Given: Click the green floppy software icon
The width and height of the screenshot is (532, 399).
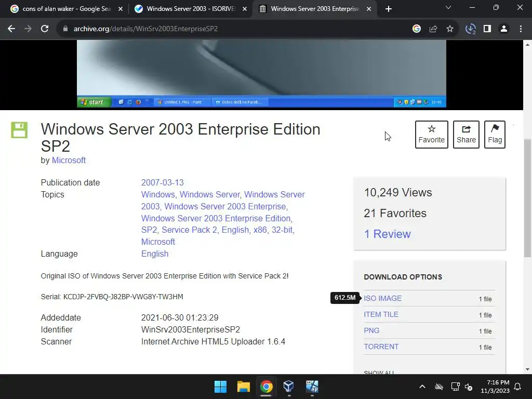Looking at the screenshot, I should tap(19, 130).
